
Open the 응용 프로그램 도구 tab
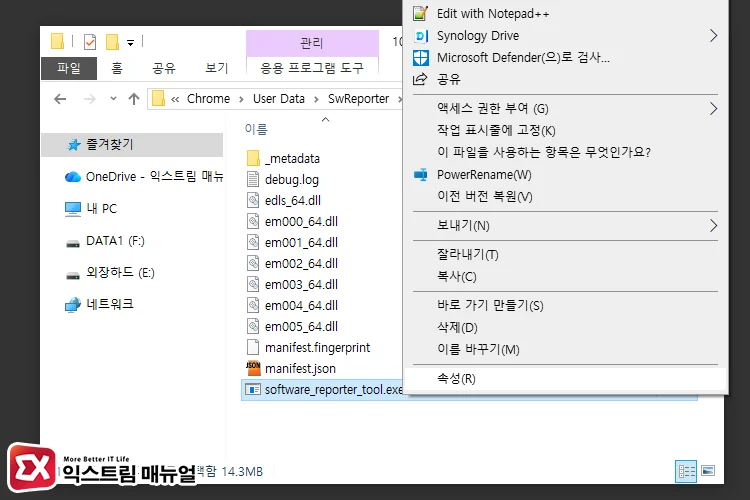click(x=312, y=68)
